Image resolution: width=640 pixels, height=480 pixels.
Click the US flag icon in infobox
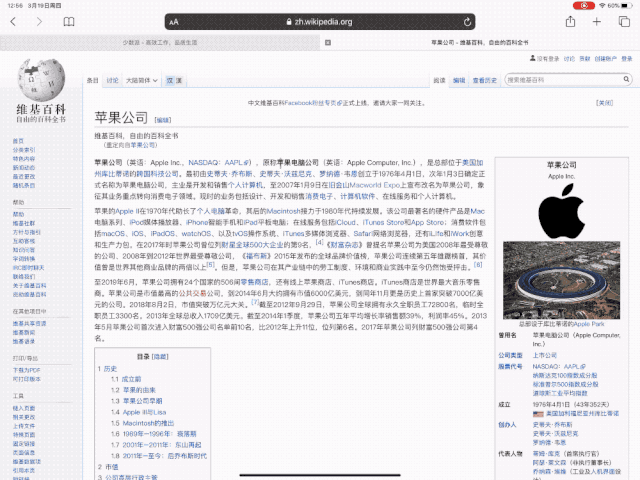click(x=538, y=414)
